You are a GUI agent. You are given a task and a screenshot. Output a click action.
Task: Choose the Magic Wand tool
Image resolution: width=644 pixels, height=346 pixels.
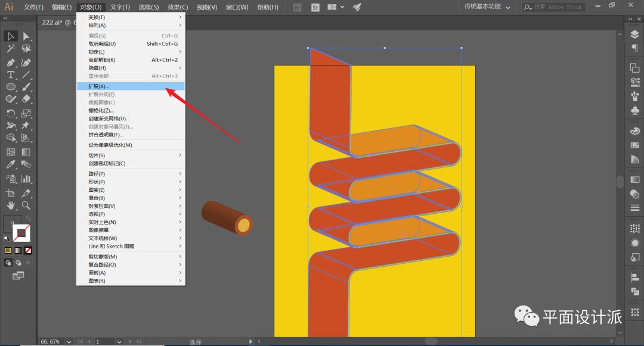(x=11, y=49)
